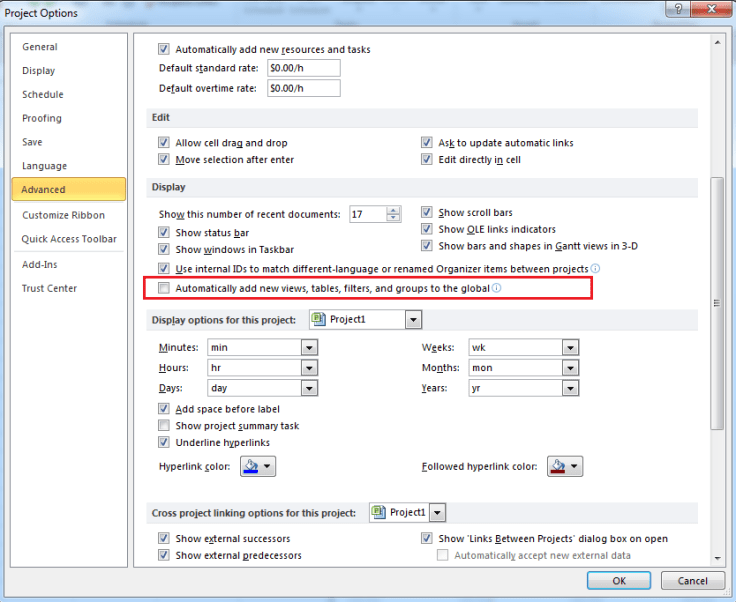Click info icon beside 'Use internal IDs' option
Screen dimensions: 736x602
tap(595, 269)
